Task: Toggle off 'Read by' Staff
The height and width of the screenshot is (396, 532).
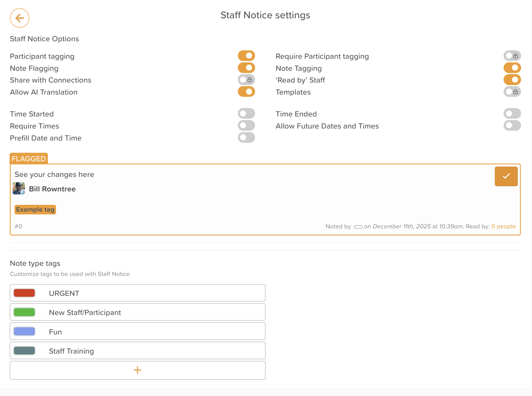Action: (x=512, y=80)
